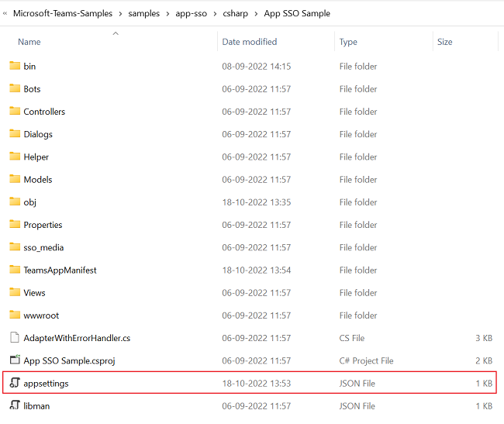Click the App SSO Sample.csproj project icon
This screenshot has width=504, height=424.
[x=15, y=360]
